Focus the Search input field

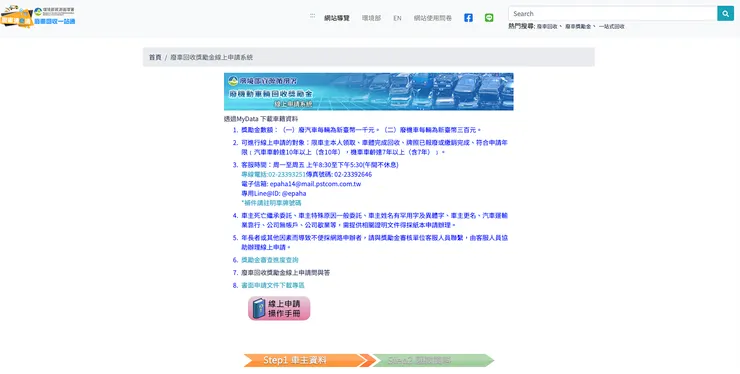(613, 14)
